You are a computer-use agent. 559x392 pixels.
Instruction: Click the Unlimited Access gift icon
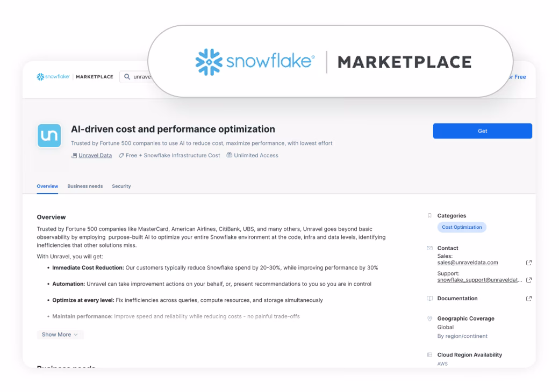point(229,155)
